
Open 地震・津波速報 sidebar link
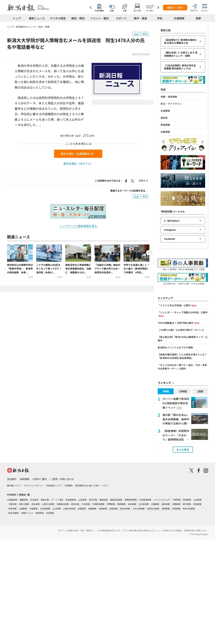click(169, 97)
